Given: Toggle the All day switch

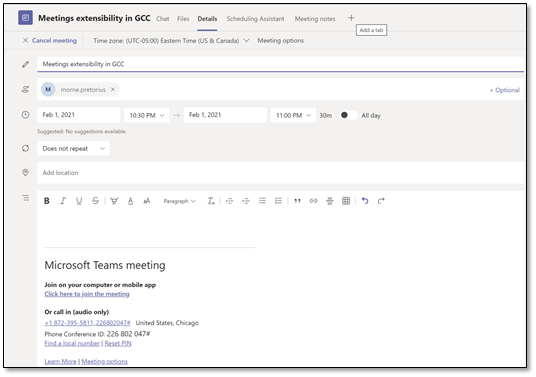Looking at the screenshot, I should 348,115.
